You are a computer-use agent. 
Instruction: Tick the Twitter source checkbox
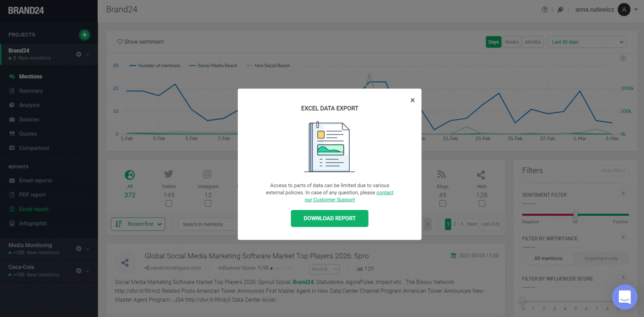pyautogui.click(x=169, y=203)
